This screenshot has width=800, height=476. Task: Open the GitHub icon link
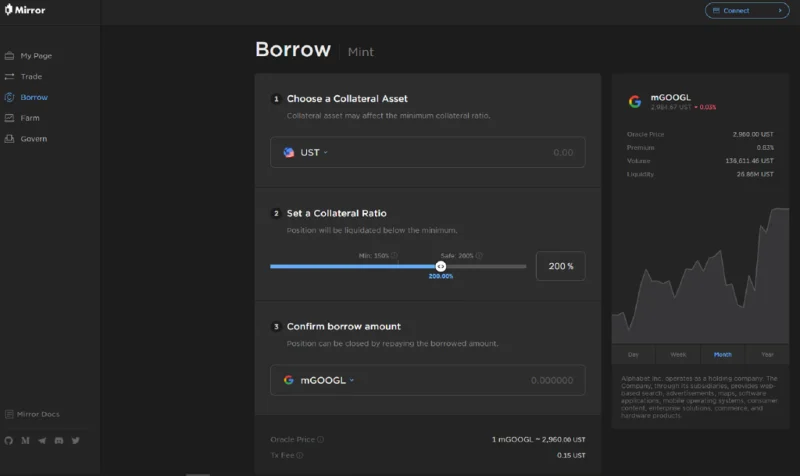9,440
